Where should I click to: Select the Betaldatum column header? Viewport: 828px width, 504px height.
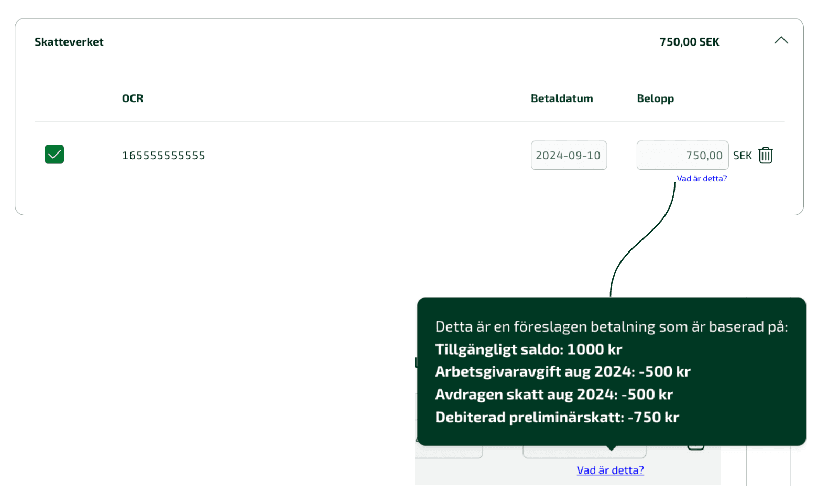562,98
